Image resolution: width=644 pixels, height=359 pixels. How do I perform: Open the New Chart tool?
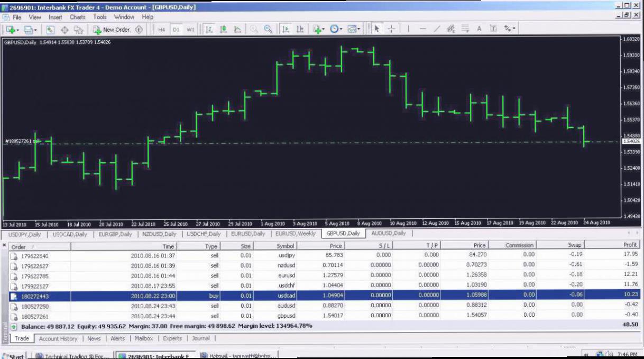(x=10, y=30)
